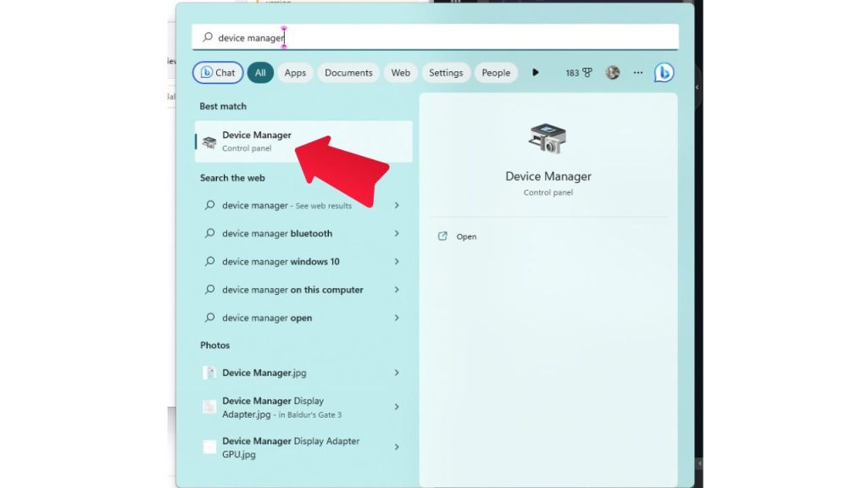Click the Device Manager icon in Best match
868x488 pixels.
click(x=209, y=141)
